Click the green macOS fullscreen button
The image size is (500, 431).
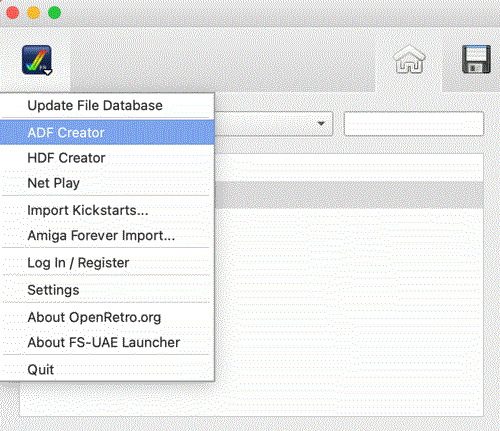coord(54,13)
